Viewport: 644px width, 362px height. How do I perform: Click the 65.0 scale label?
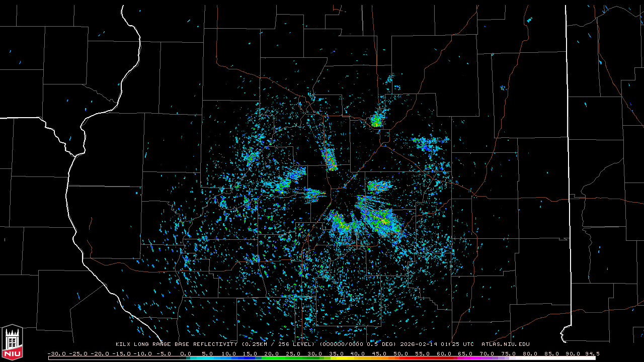click(466, 353)
